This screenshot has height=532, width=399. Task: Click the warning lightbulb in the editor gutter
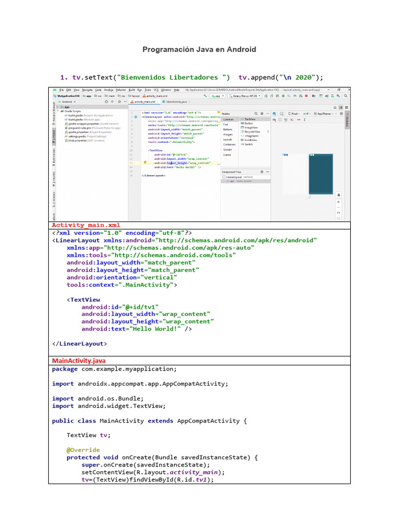point(145,163)
